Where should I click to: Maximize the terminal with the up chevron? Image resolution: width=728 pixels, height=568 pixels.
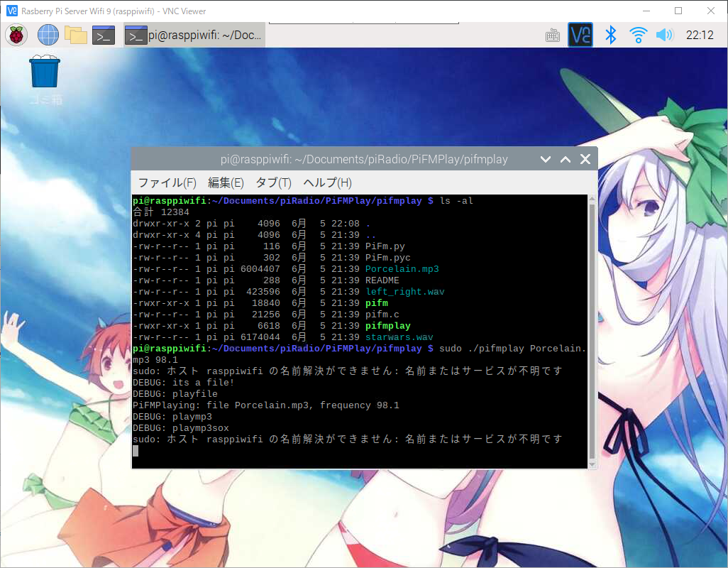click(566, 159)
